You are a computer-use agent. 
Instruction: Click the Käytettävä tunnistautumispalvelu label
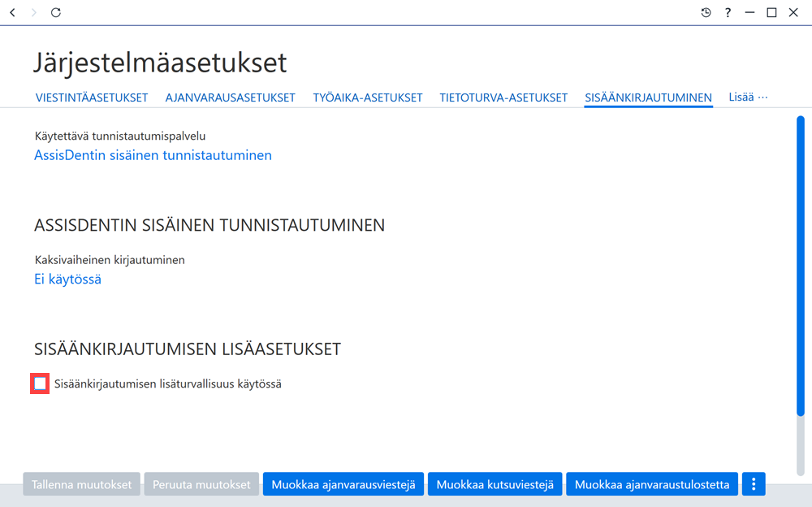point(120,136)
